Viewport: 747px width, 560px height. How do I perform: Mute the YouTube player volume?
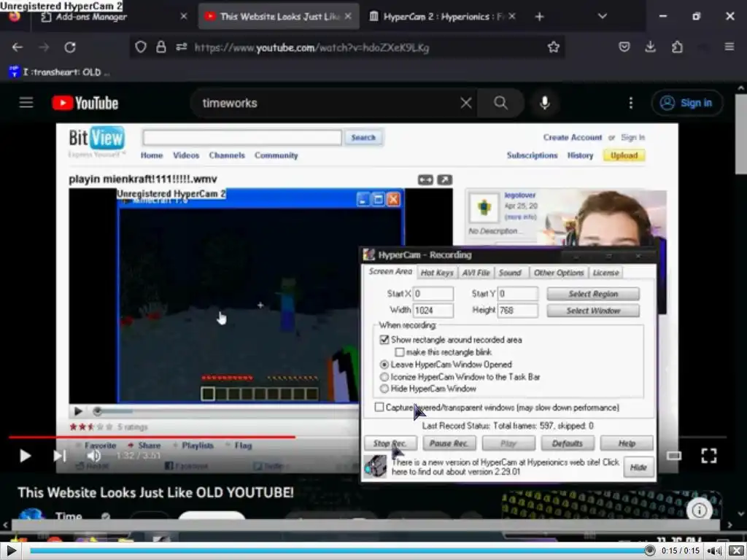click(x=94, y=456)
